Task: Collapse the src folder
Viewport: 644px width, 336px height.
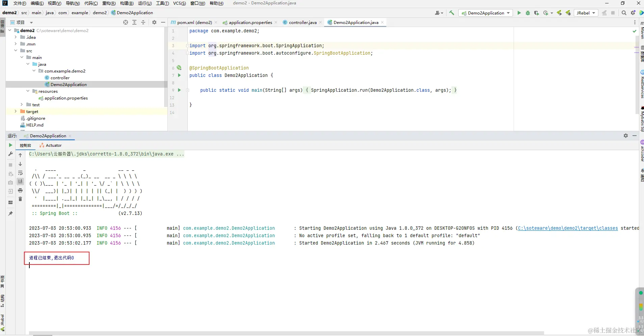Action: tap(16, 51)
